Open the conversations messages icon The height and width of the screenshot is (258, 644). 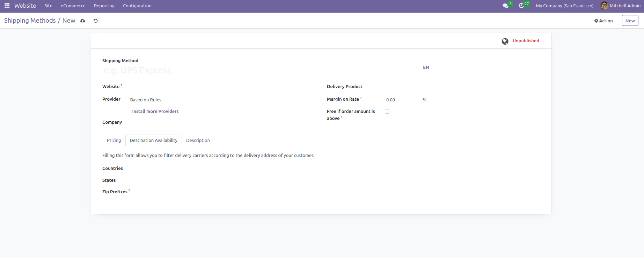pos(505,6)
